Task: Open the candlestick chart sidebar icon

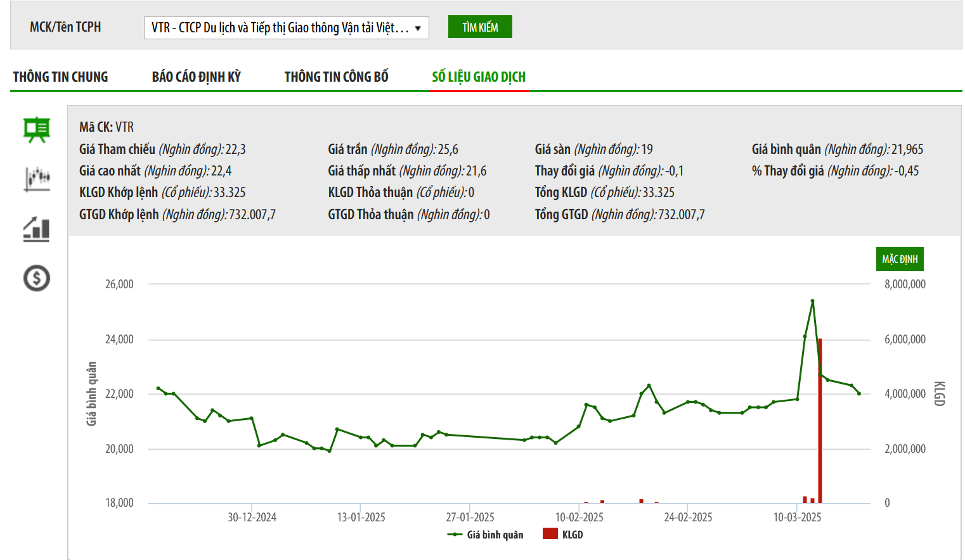Action: [37, 179]
